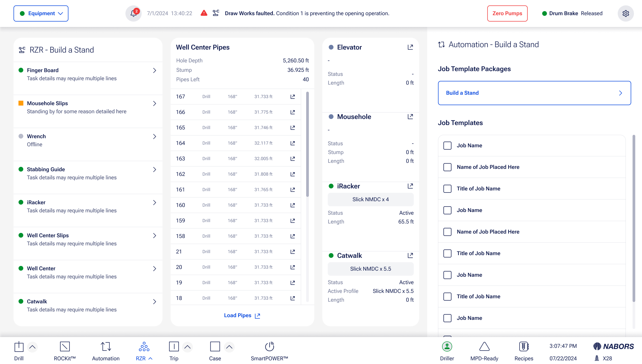
Task: Open pipe 165 details icon
Action: coord(293,128)
